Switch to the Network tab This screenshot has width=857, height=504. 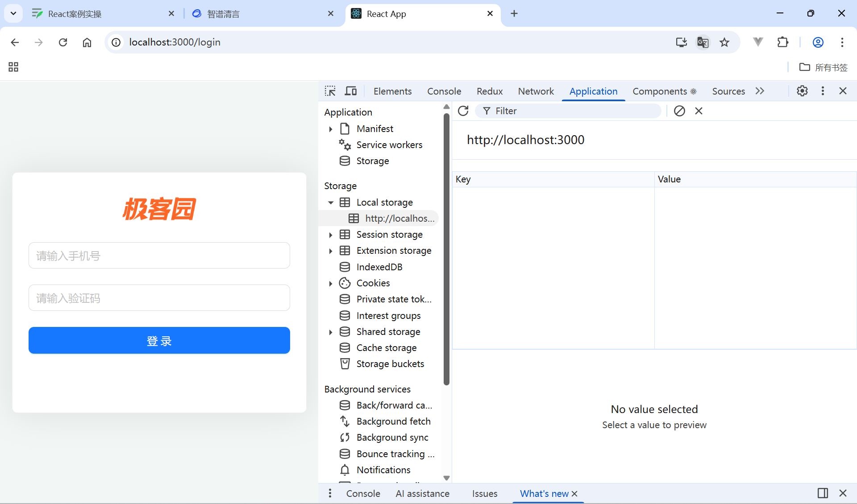[536, 91]
